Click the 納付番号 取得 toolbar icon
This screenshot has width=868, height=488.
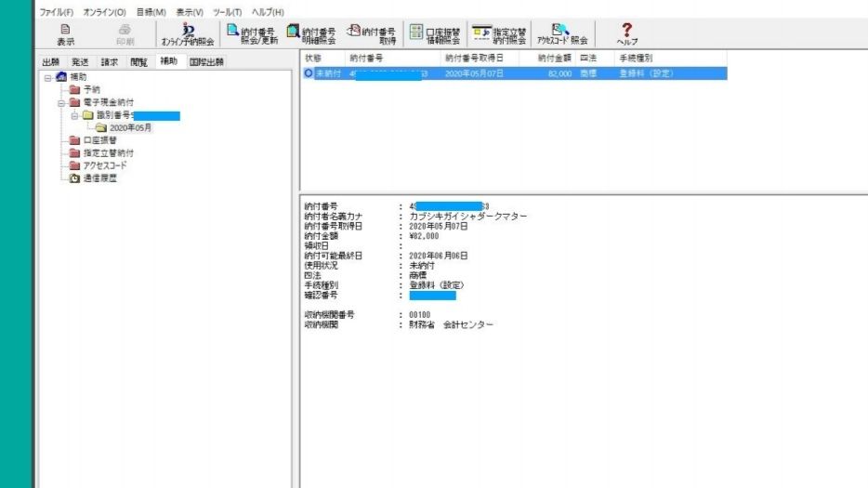point(373,34)
